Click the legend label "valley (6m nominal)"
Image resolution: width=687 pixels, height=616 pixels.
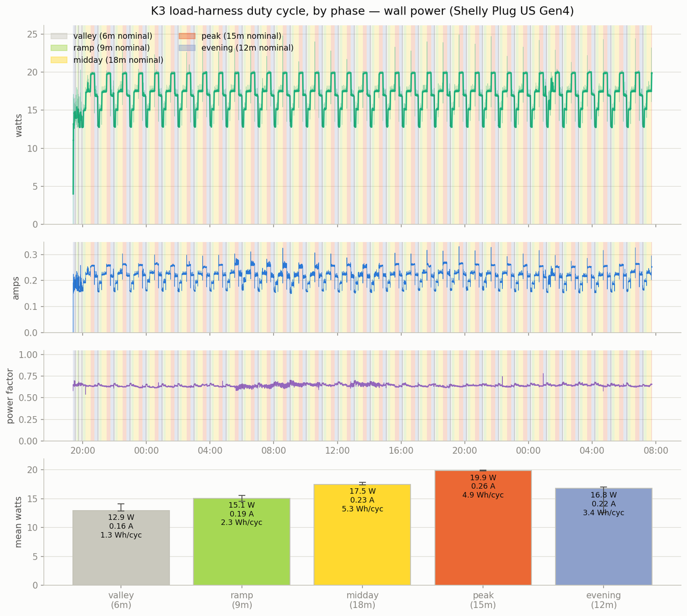[113, 36]
